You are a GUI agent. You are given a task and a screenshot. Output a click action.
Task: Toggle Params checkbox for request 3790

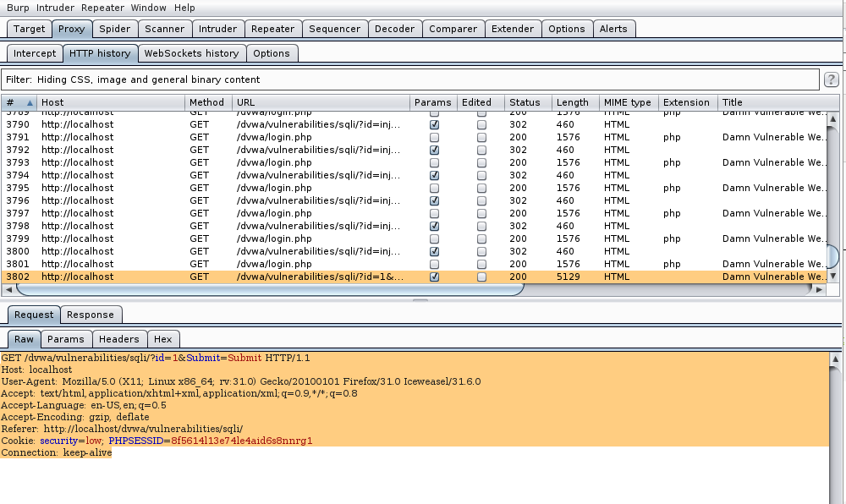434,124
